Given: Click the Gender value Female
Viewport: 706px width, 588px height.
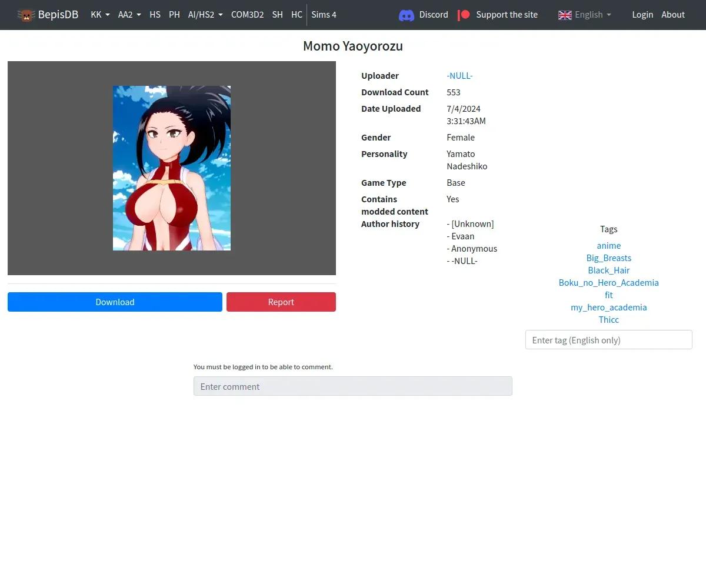Looking at the screenshot, I should pyautogui.click(x=461, y=138).
